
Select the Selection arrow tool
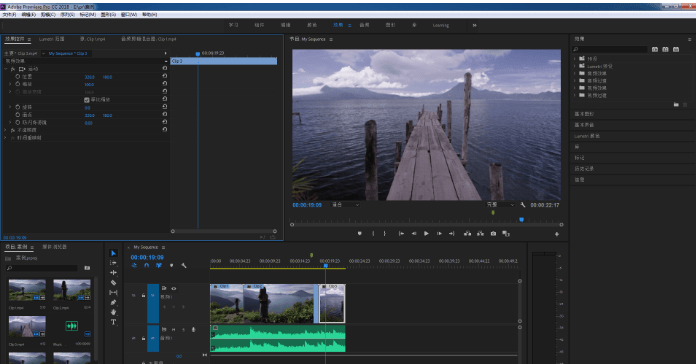click(114, 253)
